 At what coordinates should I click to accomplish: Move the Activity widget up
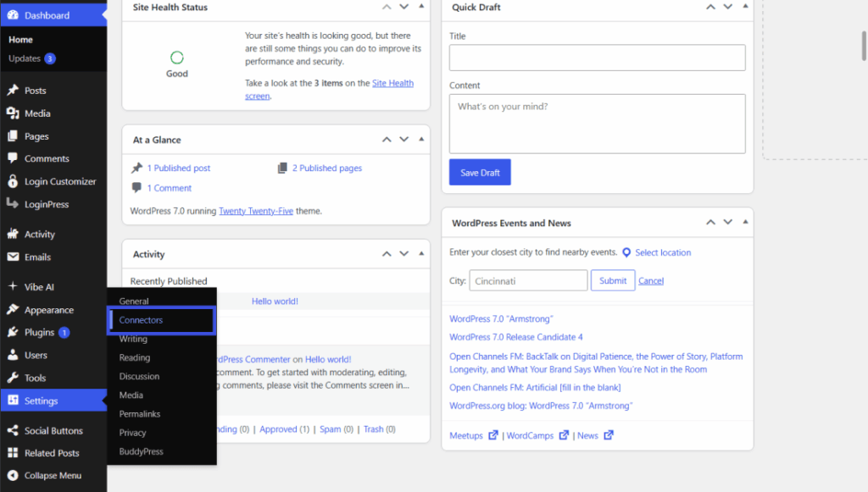click(387, 254)
